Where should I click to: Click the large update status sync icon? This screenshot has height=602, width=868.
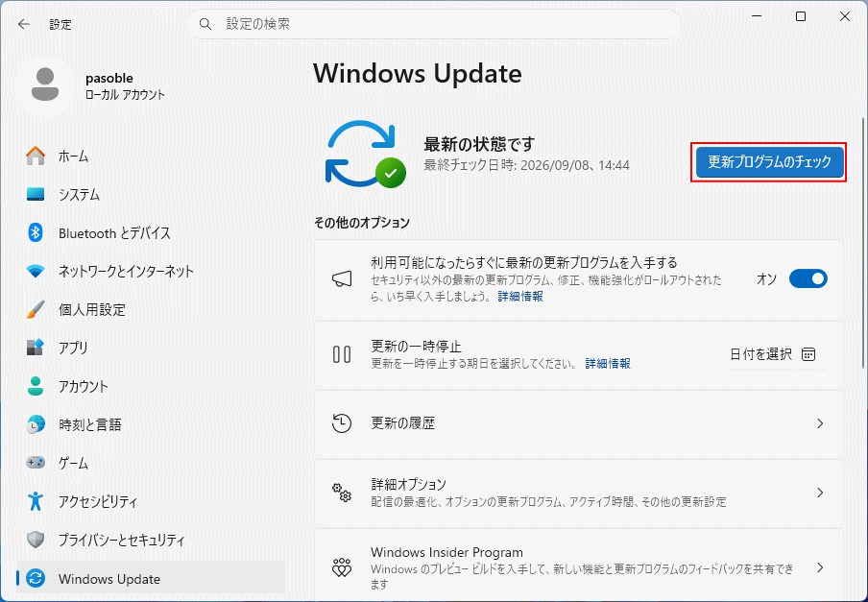coord(366,155)
